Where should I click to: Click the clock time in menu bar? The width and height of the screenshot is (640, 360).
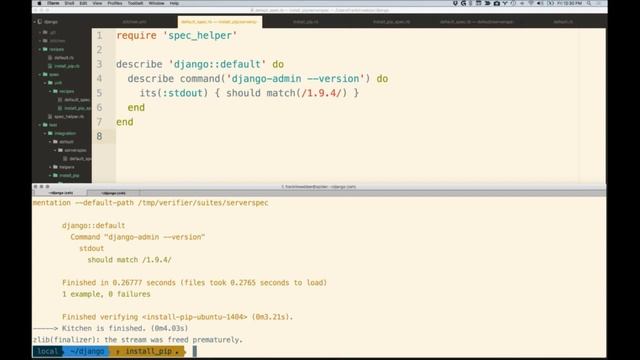569,3
